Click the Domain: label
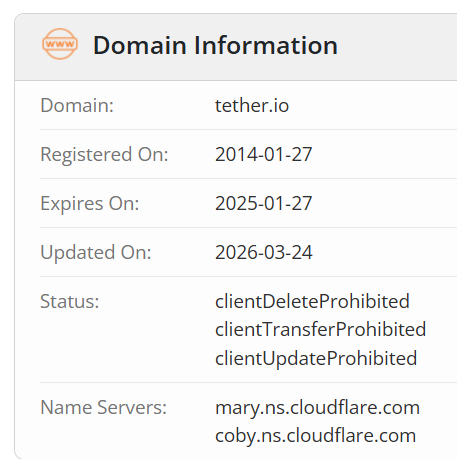Image resolution: width=457 pixels, height=459 pixels. click(77, 106)
